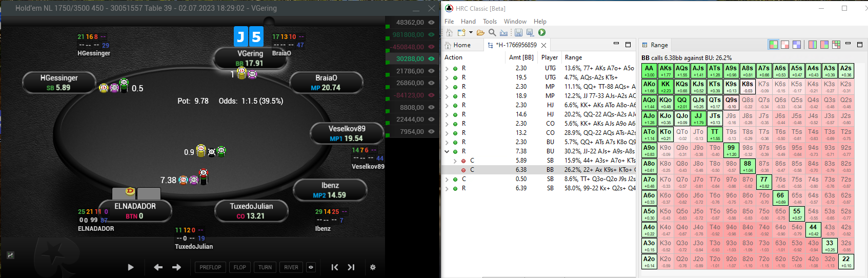The image size is (868, 278).
Task: Click the PREFLOP street button
Action: [210, 267]
